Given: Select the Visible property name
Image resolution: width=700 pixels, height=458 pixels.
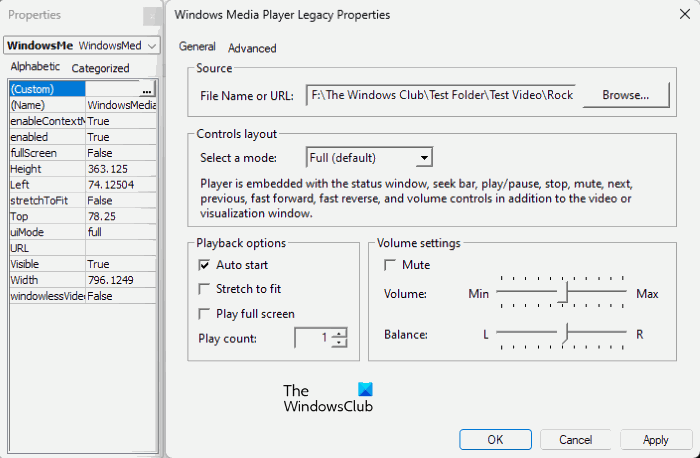Looking at the screenshot, I should click(47, 264).
